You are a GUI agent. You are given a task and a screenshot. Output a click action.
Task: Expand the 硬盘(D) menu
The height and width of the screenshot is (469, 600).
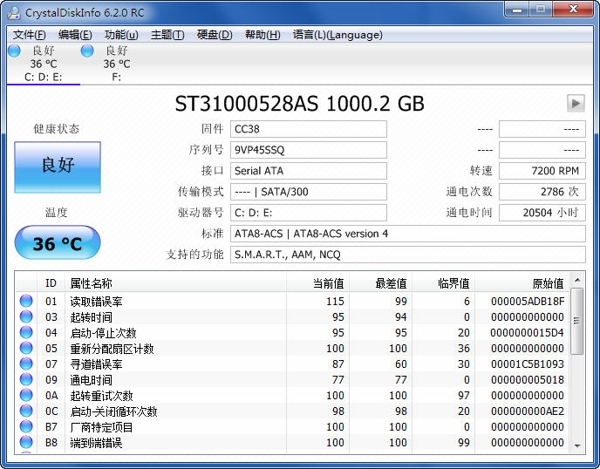point(214,35)
